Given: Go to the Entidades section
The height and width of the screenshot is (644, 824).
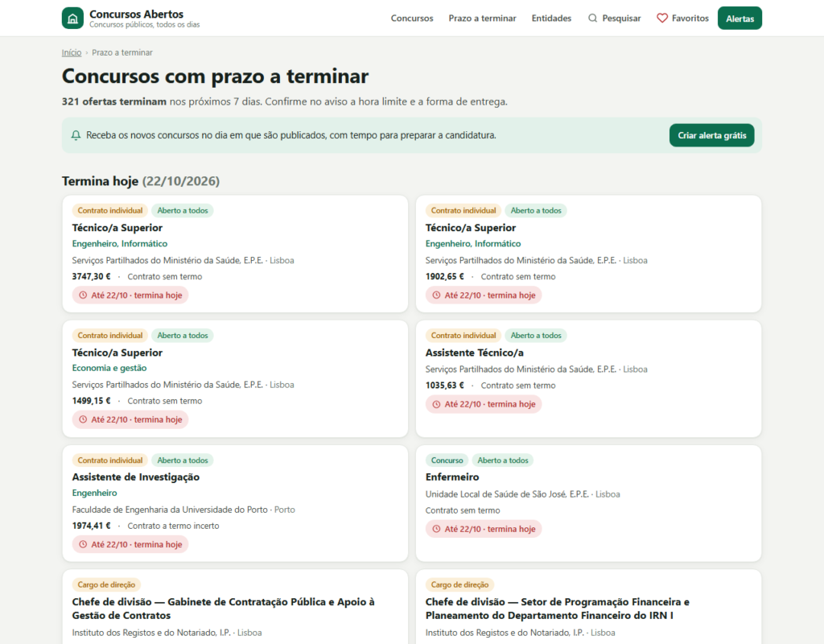Looking at the screenshot, I should [551, 19].
